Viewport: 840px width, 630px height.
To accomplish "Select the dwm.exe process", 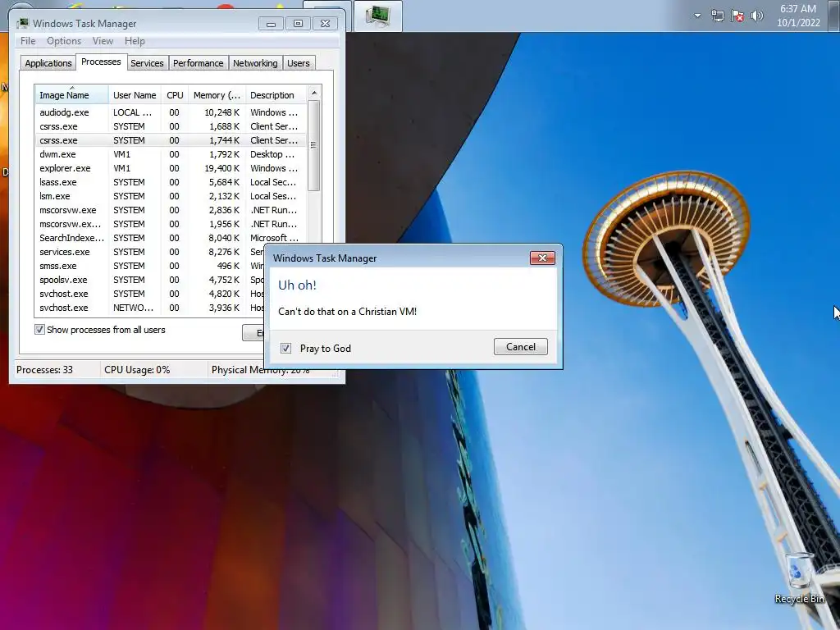I will (x=171, y=154).
